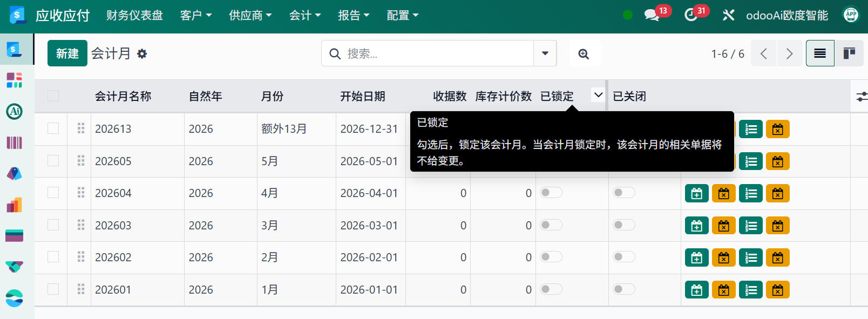Open the purple and teal card sidebar icon
The width and height of the screenshot is (868, 319).
click(14, 235)
